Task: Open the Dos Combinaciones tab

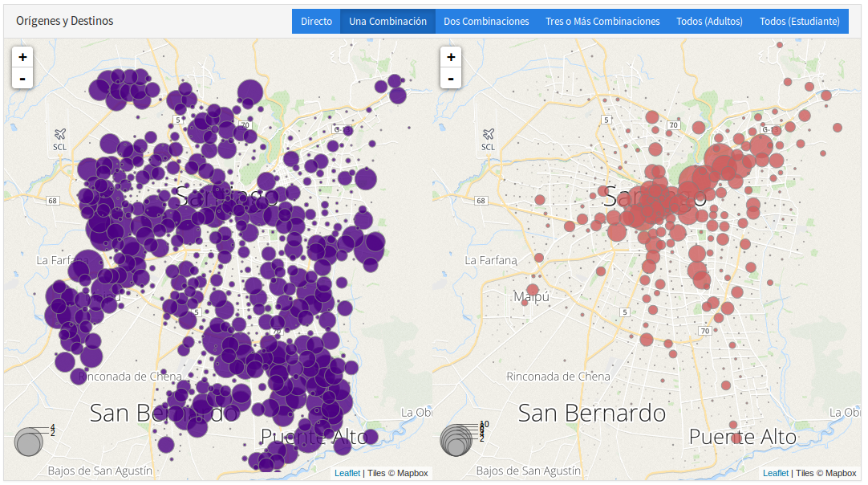Action: pos(486,21)
